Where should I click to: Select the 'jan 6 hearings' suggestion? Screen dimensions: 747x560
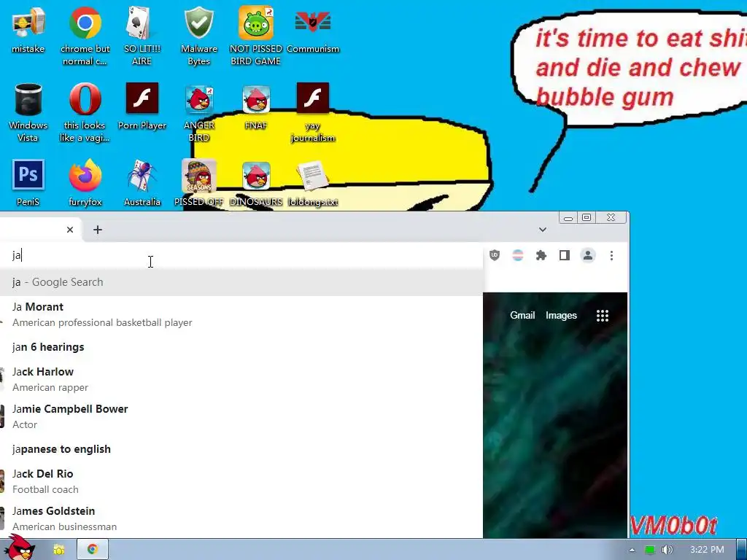241,347
